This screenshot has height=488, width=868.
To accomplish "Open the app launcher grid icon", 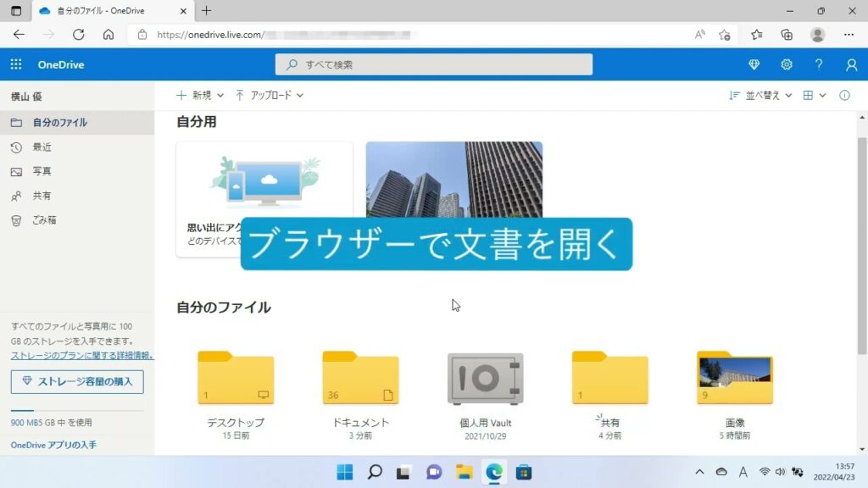I will (16, 64).
